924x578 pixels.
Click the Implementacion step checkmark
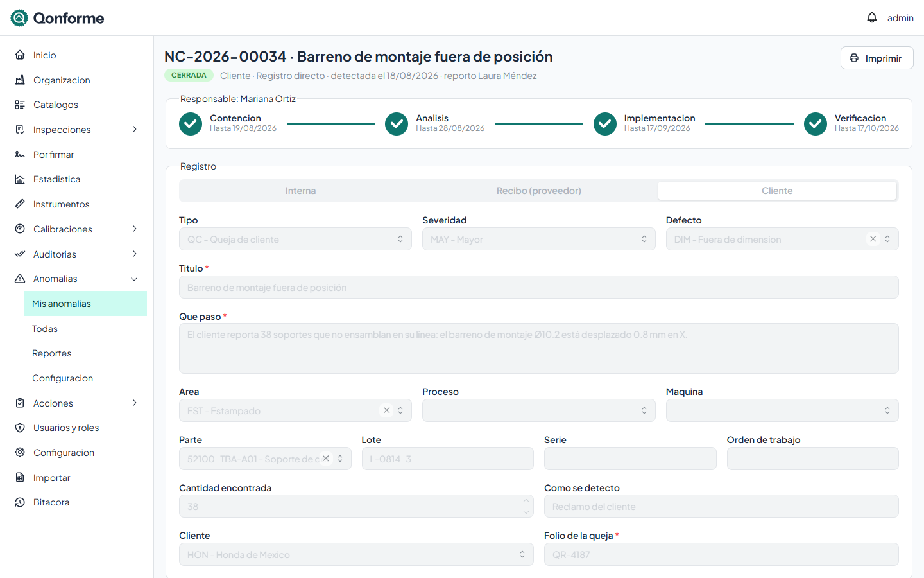tap(605, 124)
